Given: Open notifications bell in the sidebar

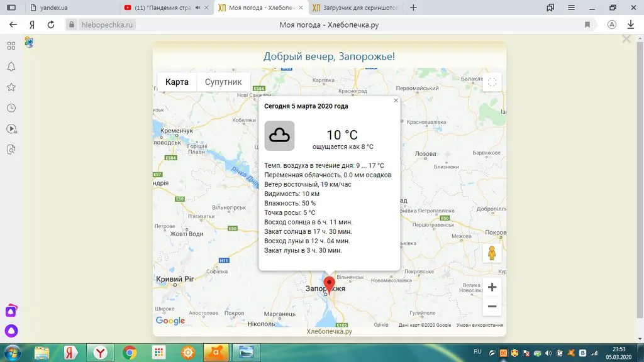Looking at the screenshot, I should click(x=11, y=67).
